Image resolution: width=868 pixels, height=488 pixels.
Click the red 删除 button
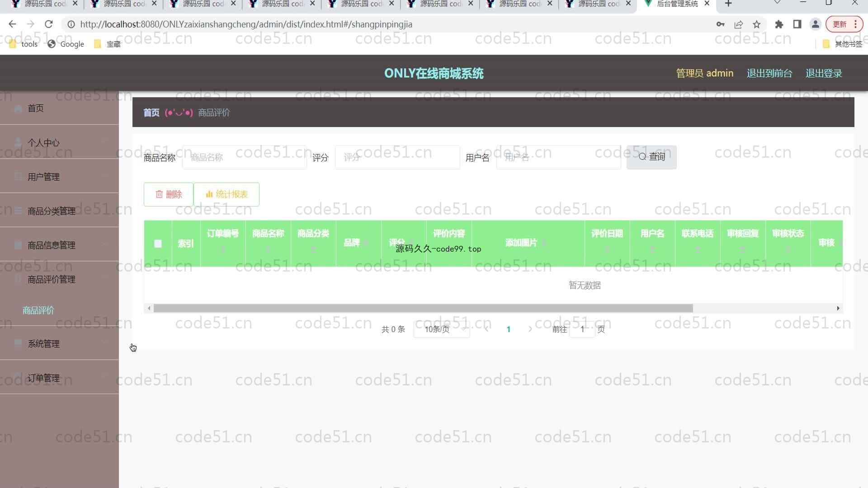click(x=169, y=194)
